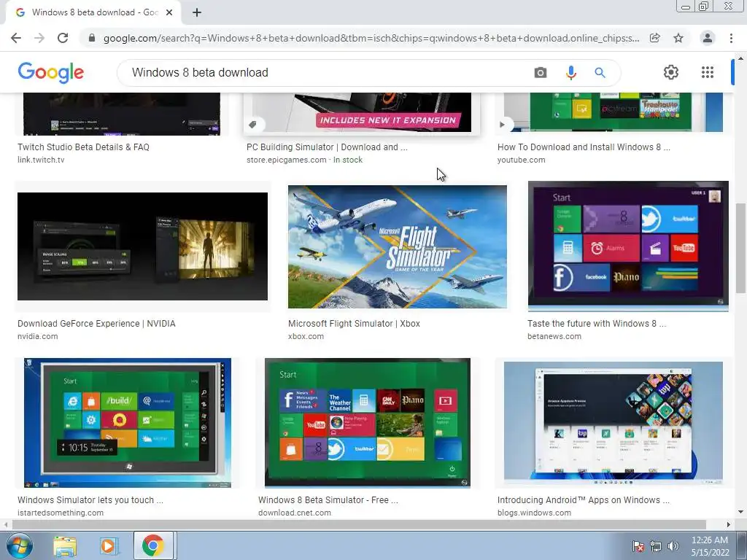Click the blogs.windows.com source text

point(534,513)
